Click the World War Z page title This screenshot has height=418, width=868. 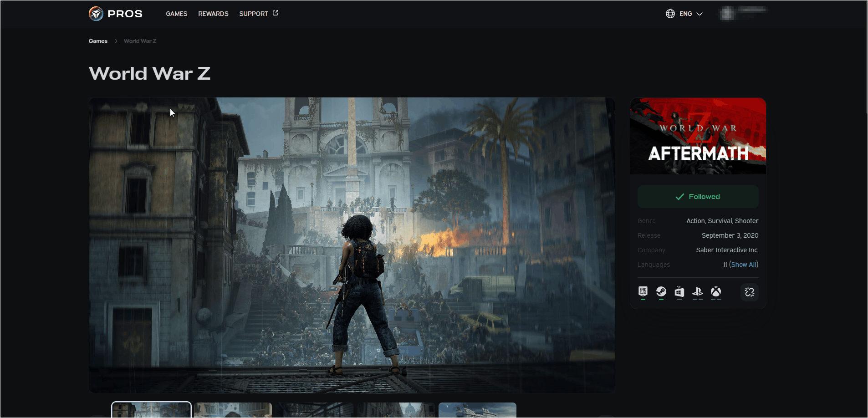pyautogui.click(x=149, y=73)
